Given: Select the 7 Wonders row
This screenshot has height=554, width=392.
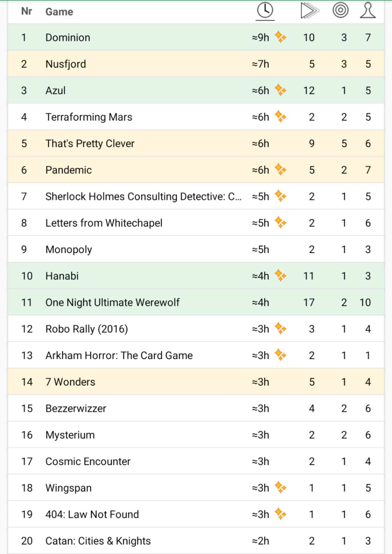Looking at the screenshot, I should click(196, 382).
